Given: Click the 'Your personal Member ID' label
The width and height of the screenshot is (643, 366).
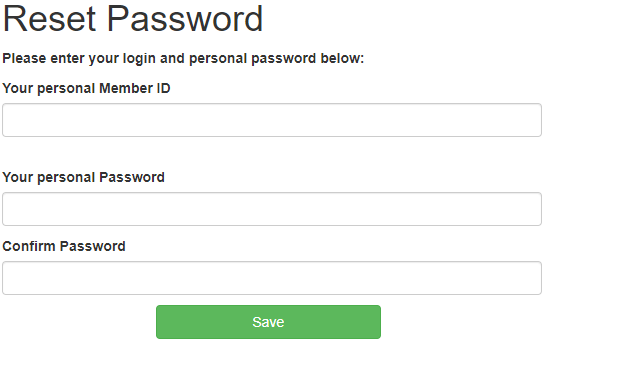Looking at the screenshot, I should pyautogui.click(x=86, y=89).
